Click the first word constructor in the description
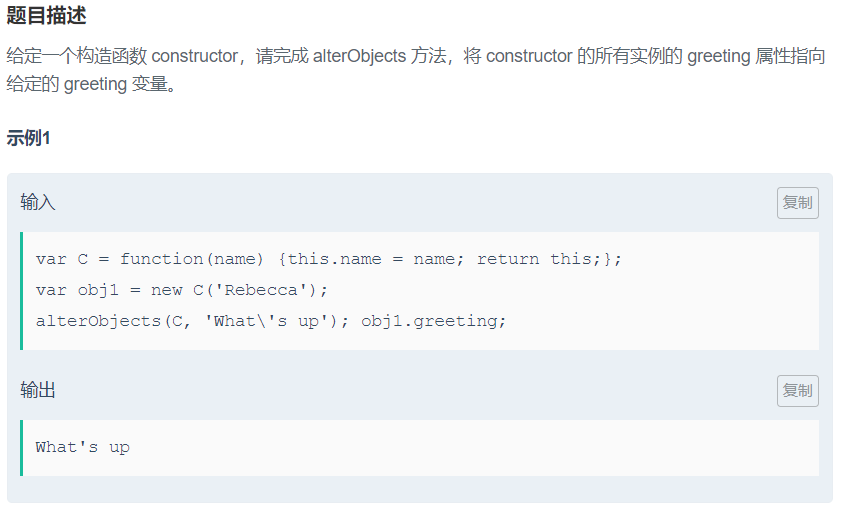 [x=194, y=56]
